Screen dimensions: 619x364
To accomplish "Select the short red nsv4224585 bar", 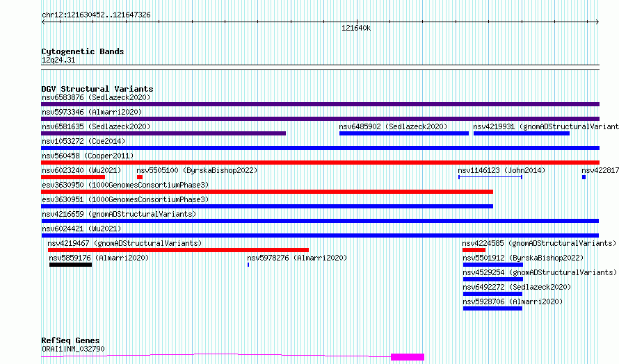I will point(474,250).
